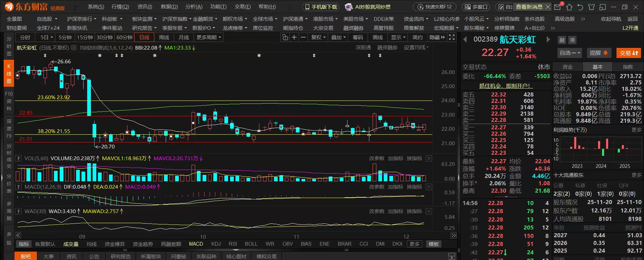
Task: Toggle 画线 drawing tools
Action: (378, 38)
